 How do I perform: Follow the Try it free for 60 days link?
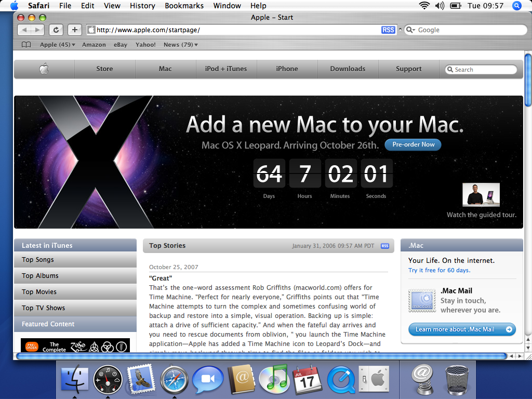coord(439,270)
